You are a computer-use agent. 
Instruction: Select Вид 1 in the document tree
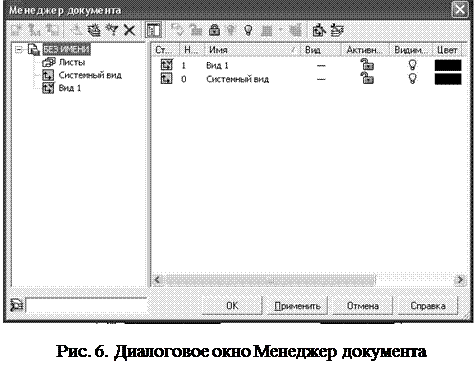pos(70,88)
